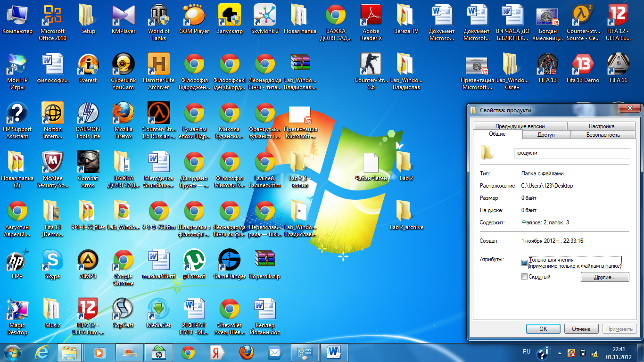Viewport: 644px width, 362px height.
Task: Click the OK button in properties dialog
Action: [543, 329]
